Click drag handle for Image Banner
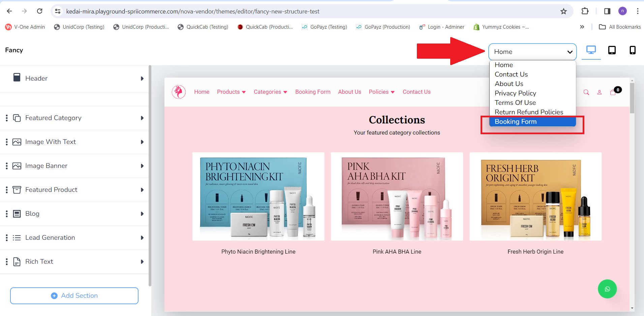The width and height of the screenshot is (644, 316). pos(7,166)
